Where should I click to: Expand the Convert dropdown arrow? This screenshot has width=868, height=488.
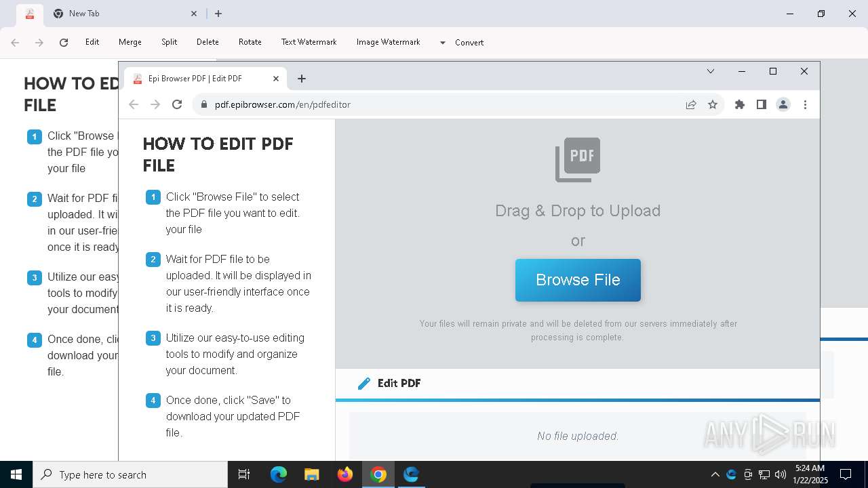coord(443,43)
